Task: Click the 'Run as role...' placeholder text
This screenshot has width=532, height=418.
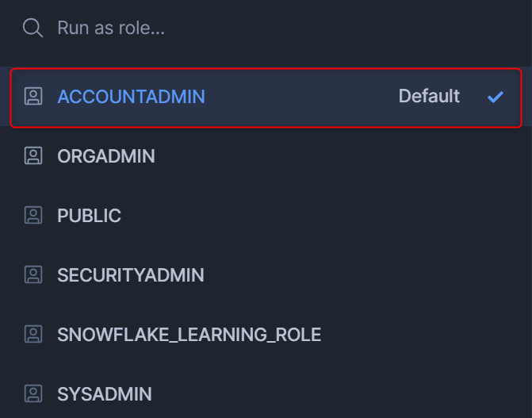Action: pos(111,28)
